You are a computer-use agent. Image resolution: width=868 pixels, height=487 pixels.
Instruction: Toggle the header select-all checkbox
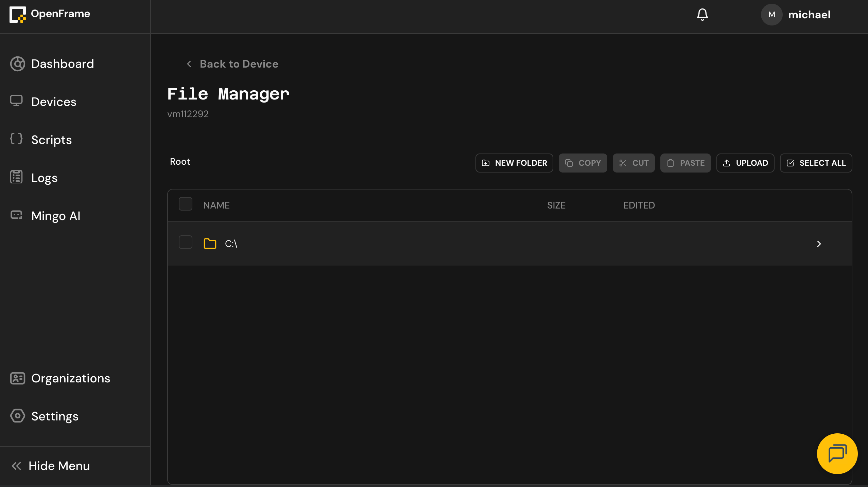point(186,204)
